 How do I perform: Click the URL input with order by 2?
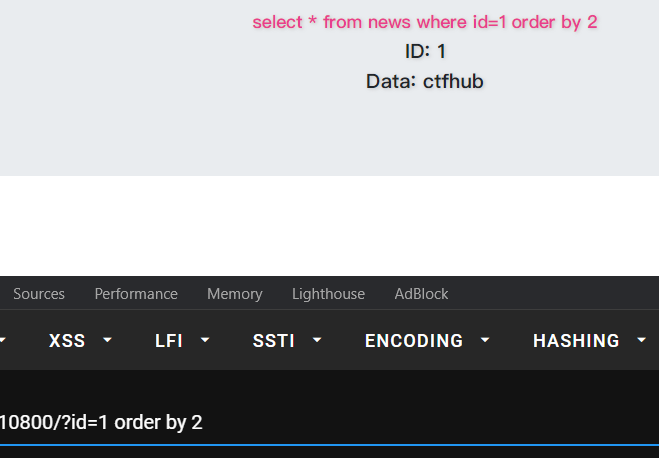[330, 422]
